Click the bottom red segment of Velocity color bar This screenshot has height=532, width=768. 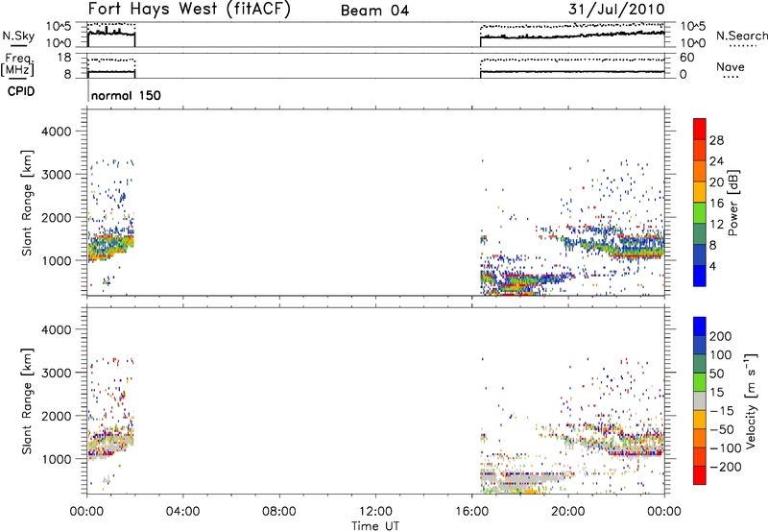(x=700, y=475)
